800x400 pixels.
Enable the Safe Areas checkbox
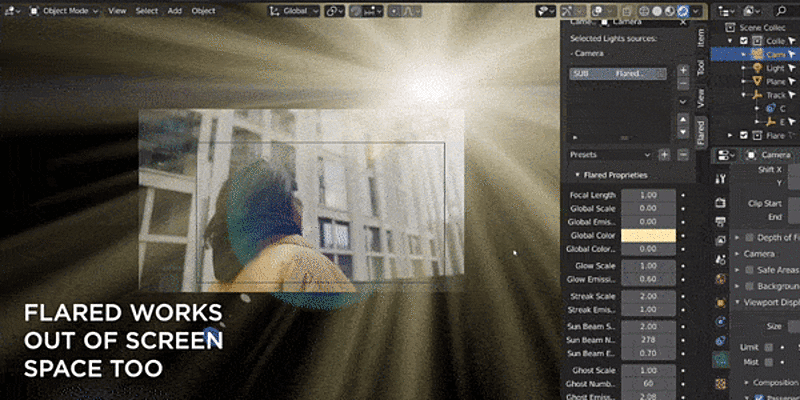pyautogui.click(x=749, y=269)
